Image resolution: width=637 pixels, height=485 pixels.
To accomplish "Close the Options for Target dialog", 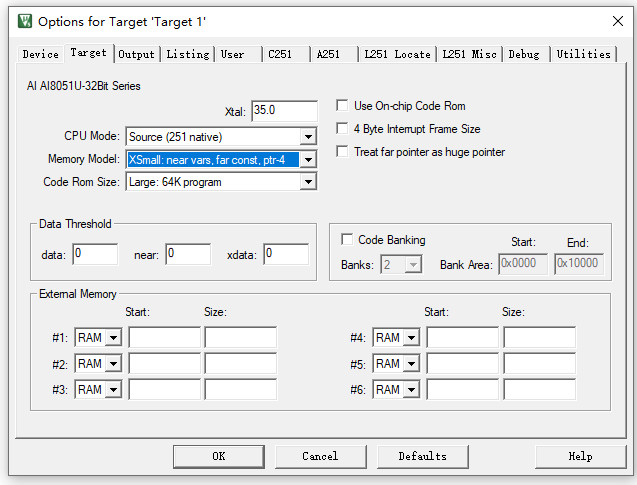I will pos(618,21).
